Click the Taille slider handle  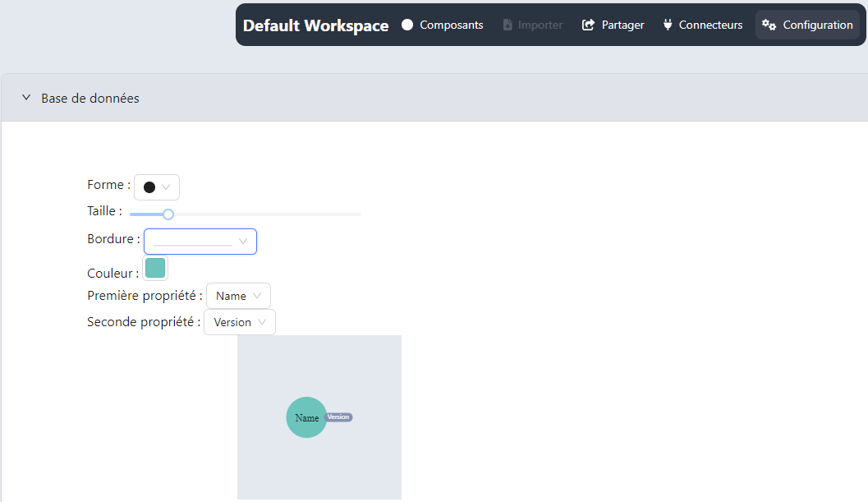point(168,214)
